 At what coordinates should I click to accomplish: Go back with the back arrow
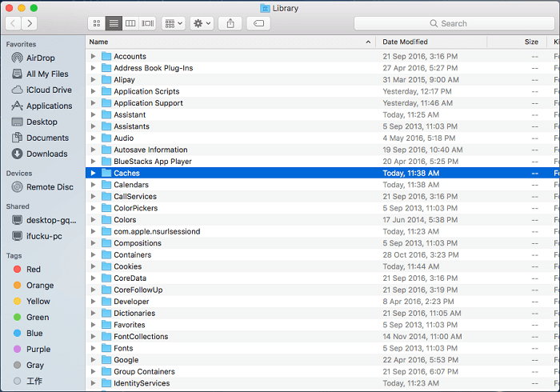pyautogui.click(x=12, y=24)
